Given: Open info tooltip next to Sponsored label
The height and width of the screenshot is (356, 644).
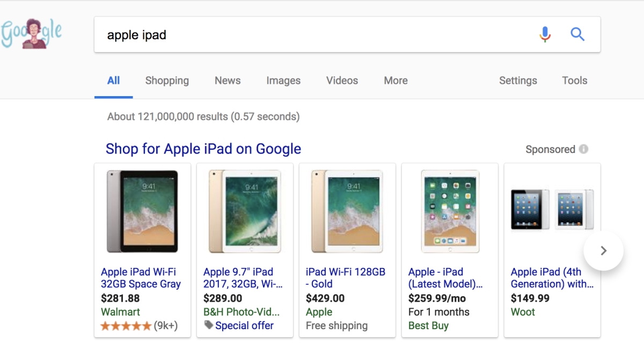Looking at the screenshot, I should 583,149.
